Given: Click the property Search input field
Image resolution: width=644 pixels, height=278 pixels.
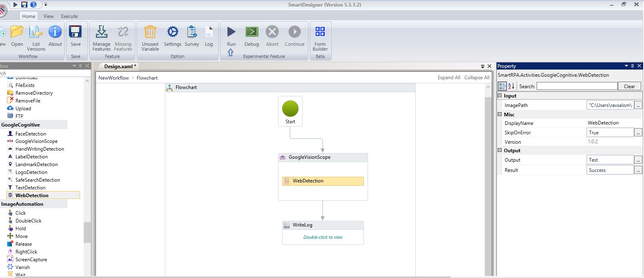Looking at the screenshot, I should [577, 86].
